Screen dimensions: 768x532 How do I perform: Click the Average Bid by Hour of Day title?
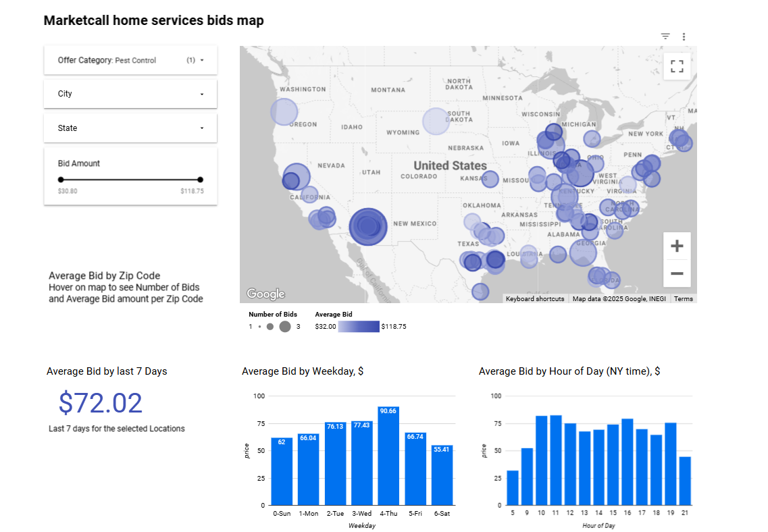[x=569, y=371]
